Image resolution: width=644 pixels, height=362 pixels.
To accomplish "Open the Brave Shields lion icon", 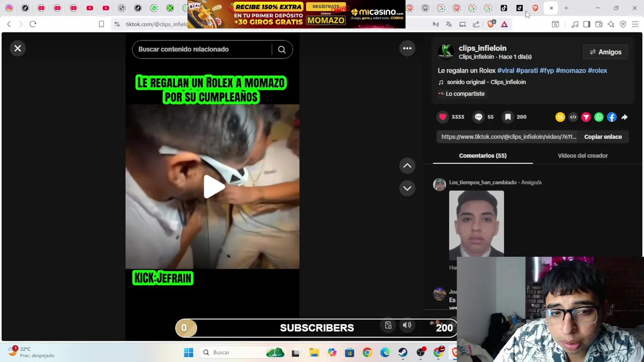I will pyautogui.click(x=492, y=24).
